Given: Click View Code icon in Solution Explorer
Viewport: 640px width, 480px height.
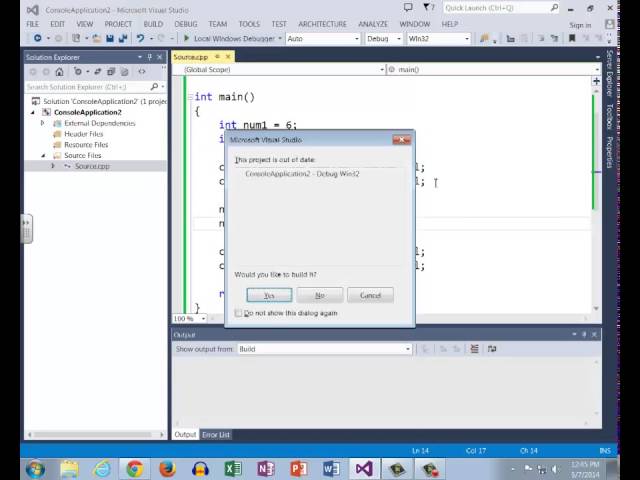Looking at the screenshot, I should point(142,72).
